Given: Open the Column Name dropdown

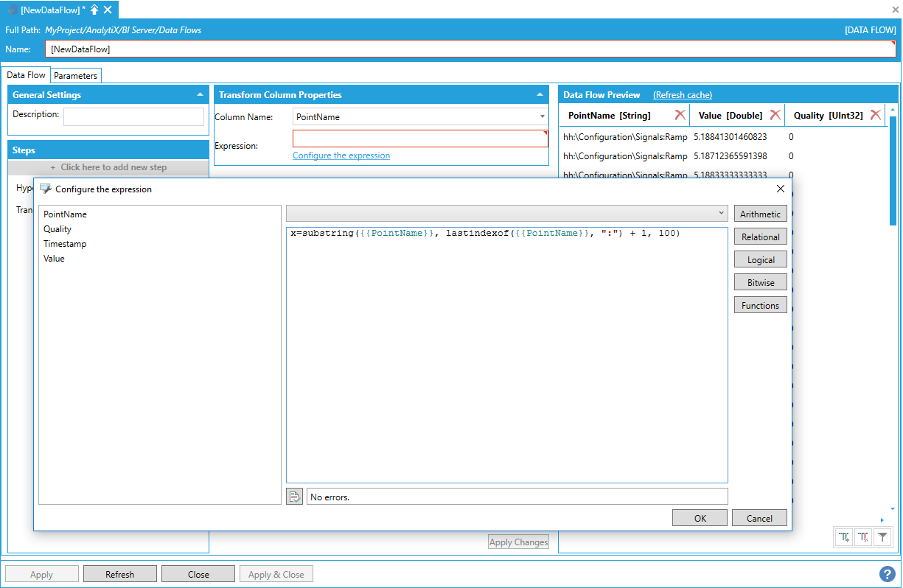Looking at the screenshot, I should pos(542,116).
